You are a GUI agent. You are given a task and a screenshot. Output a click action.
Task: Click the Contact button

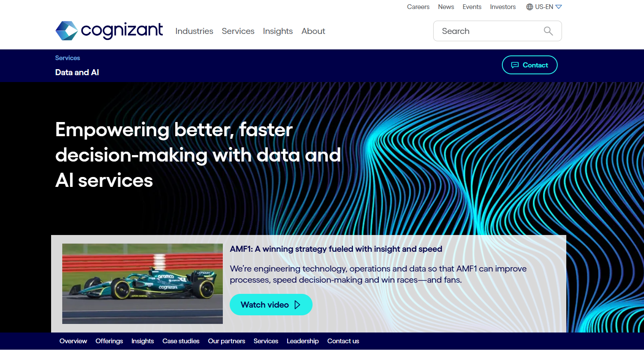tap(530, 65)
